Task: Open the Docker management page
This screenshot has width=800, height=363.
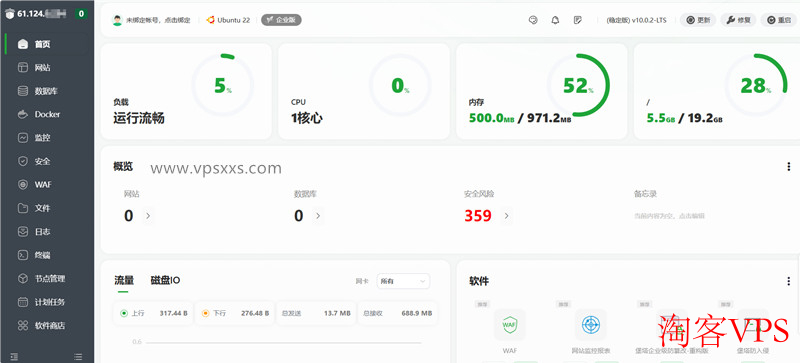Action: coord(47,114)
